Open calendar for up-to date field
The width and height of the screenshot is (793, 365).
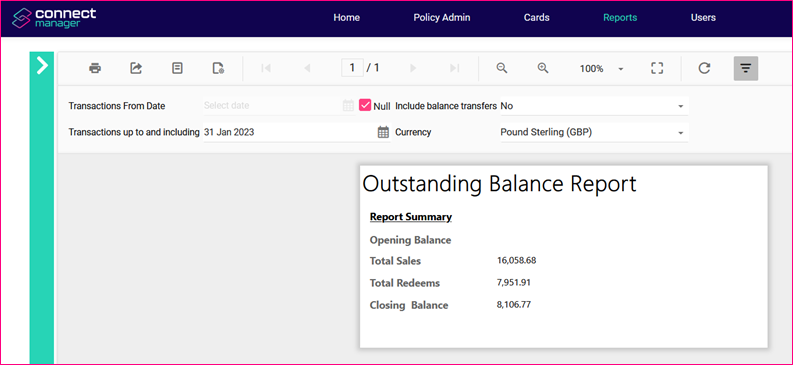[383, 132]
